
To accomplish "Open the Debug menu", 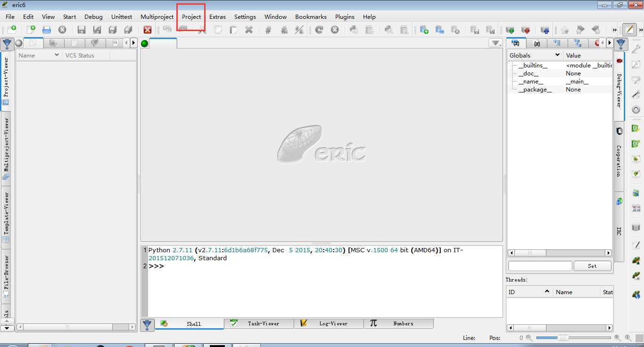I will click(93, 17).
